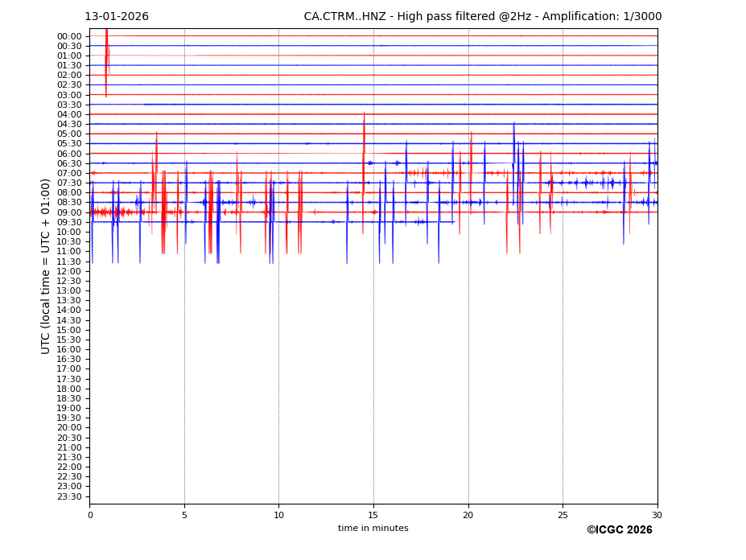746x560 pixels.
Task: Select the 18:00 row tick label
Action: tap(69, 389)
